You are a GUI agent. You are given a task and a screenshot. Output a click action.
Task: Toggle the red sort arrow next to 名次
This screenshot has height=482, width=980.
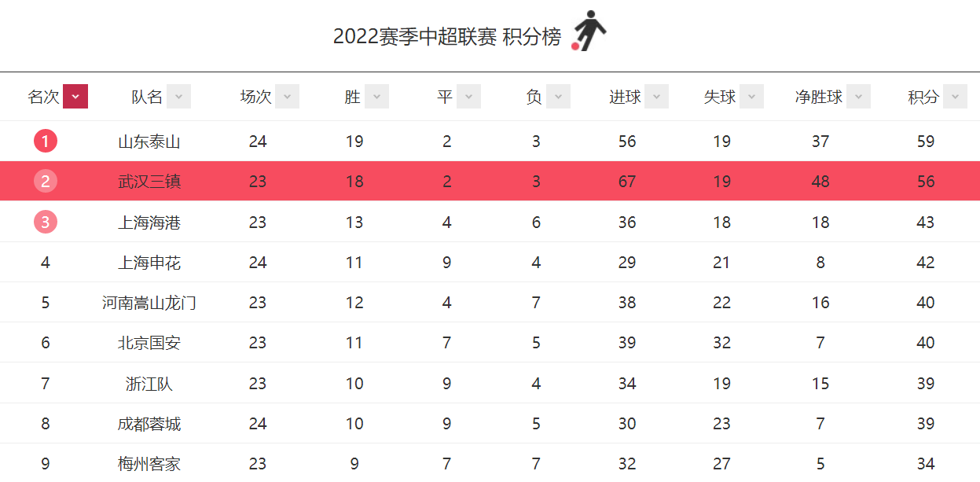click(x=75, y=97)
